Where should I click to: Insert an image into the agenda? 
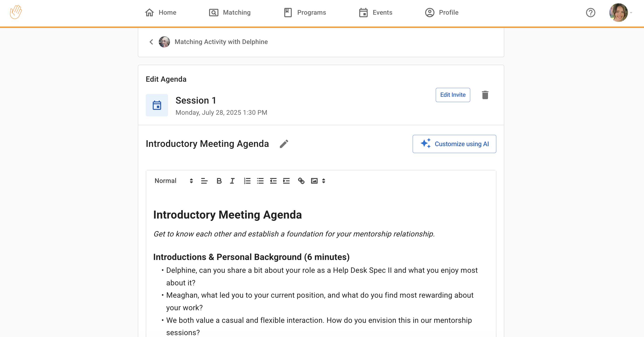pyautogui.click(x=314, y=181)
